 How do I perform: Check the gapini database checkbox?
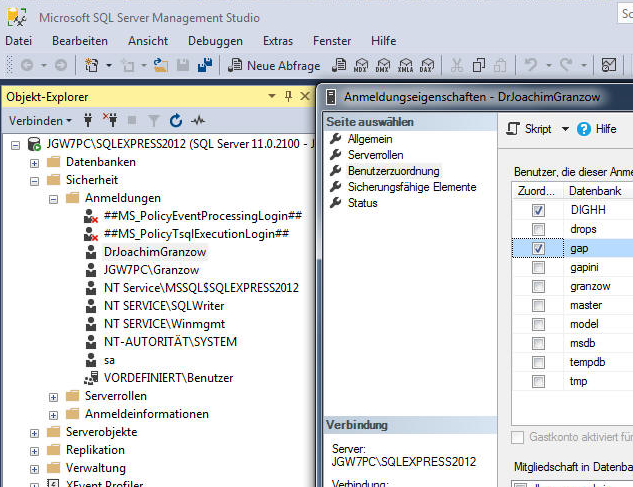click(x=538, y=267)
